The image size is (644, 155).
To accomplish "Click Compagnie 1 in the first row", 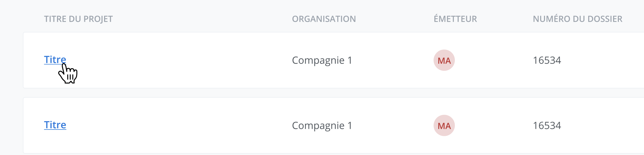I will click(x=322, y=60).
